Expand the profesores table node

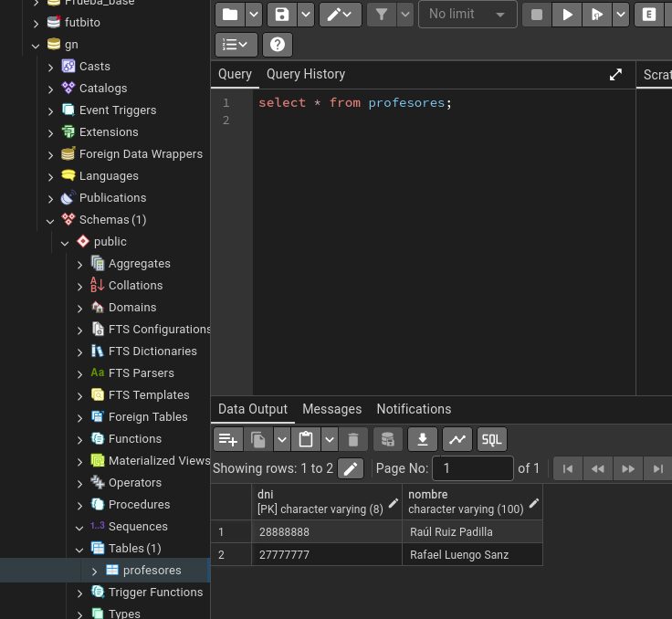[94, 571]
